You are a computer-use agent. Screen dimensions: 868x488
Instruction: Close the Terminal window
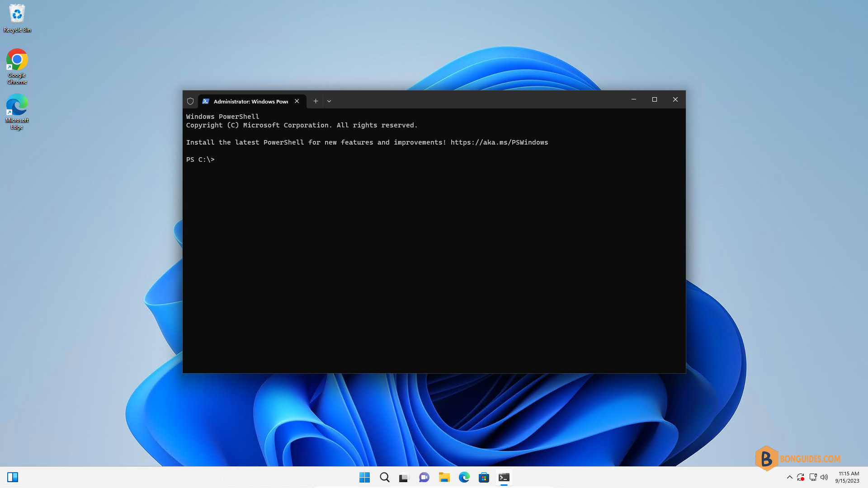(675, 99)
